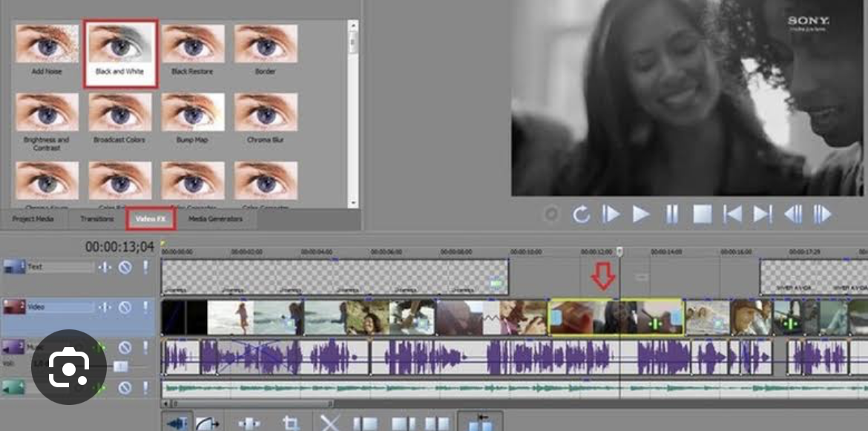Click the timeline horizontal scrollbar thumb
This screenshot has width=868, height=431.
[x=254, y=404]
